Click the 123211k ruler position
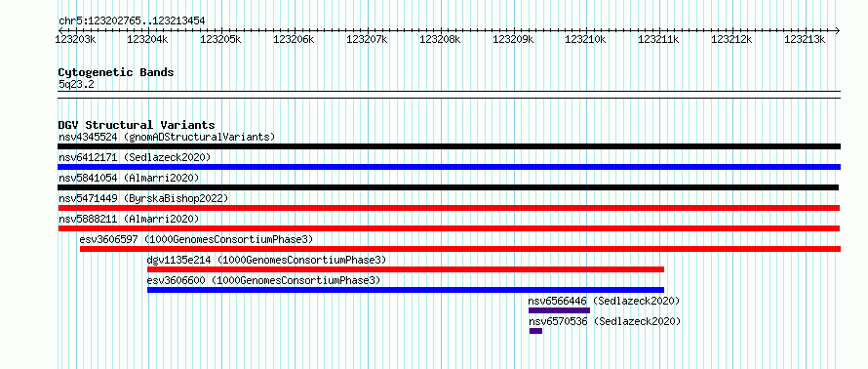The height and width of the screenshot is (369, 868). 658,39
